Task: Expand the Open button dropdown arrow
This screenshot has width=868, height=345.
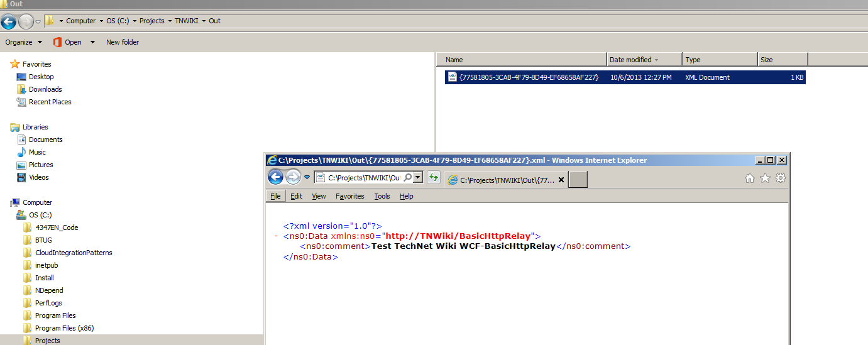Action: [x=92, y=42]
